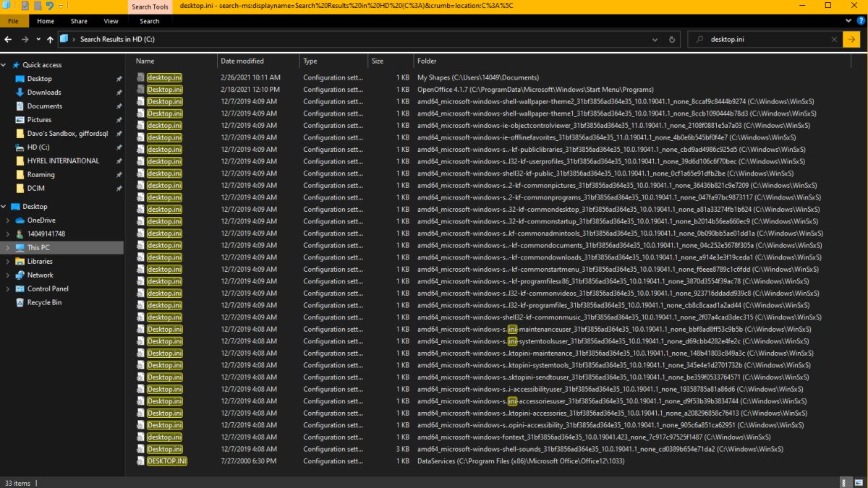The width and height of the screenshot is (868, 488).
Task: Expand the Control Panel tree node
Action: [8, 289]
